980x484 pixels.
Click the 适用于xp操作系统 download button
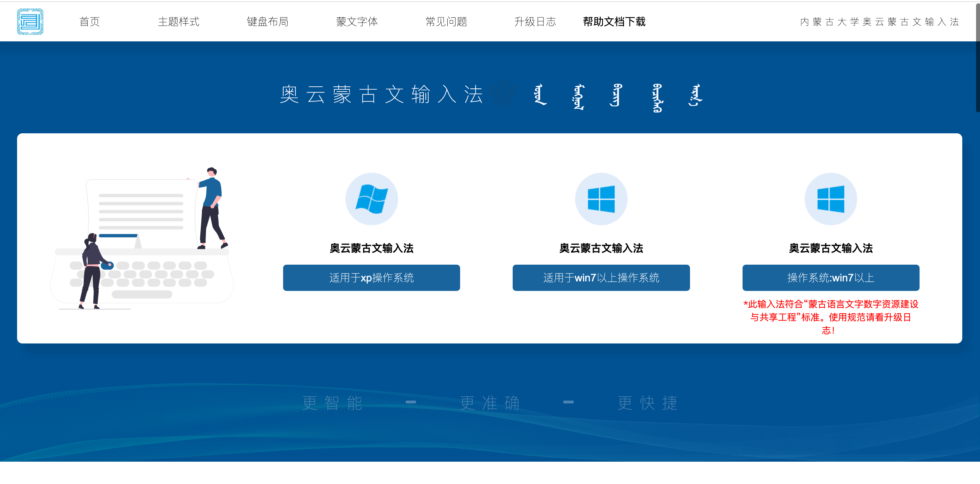371,278
